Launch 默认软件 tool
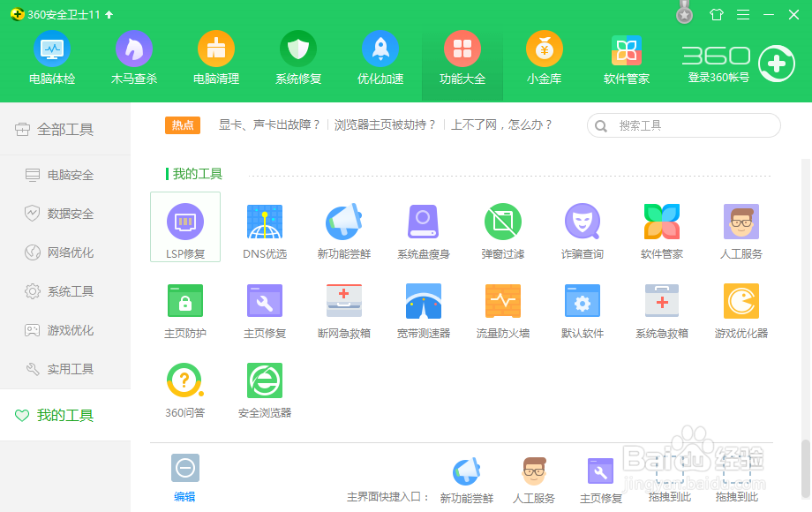Screen dimensions: 812x512 coord(582,311)
